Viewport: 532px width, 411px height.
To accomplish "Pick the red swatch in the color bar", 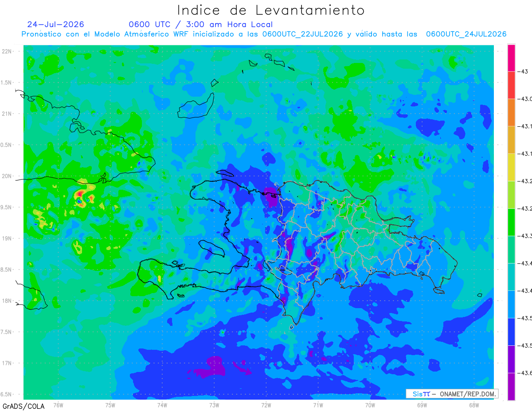I will [x=511, y=85].
